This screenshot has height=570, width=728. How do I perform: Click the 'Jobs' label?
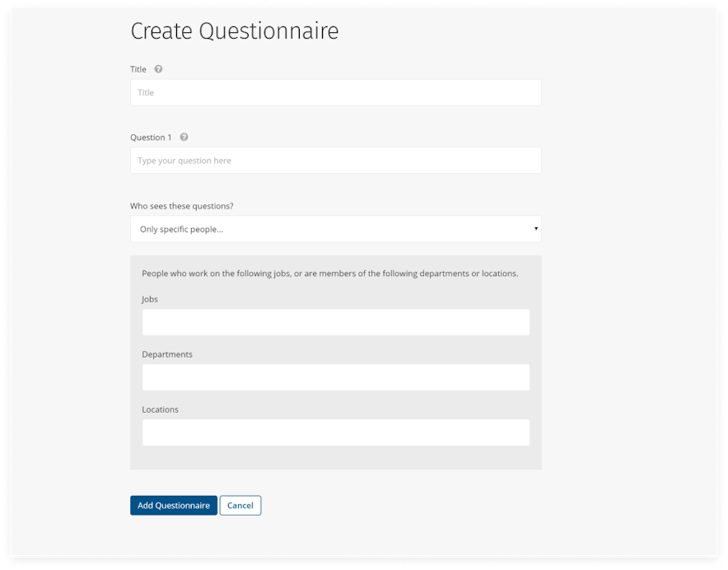[150, 299]
